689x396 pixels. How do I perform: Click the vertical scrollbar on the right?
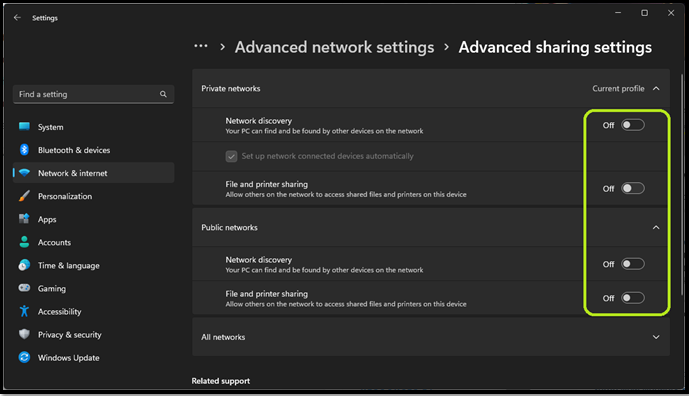[x=682, y=185]
